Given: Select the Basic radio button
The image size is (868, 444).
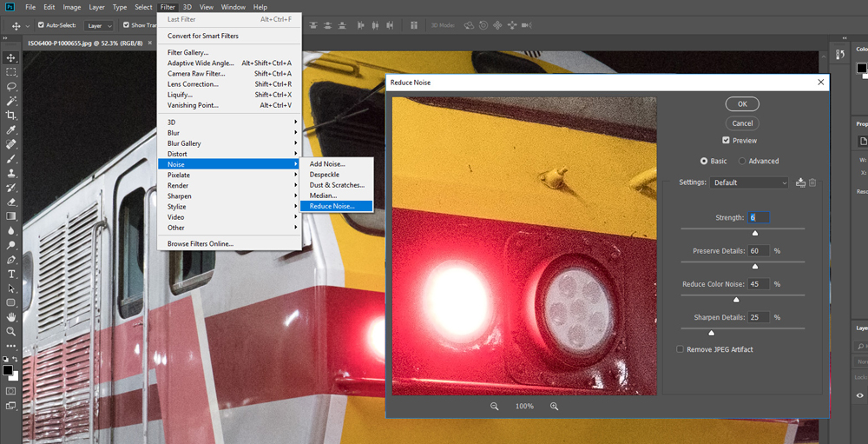Looking at the screenshot, I should tap(704, 161).
